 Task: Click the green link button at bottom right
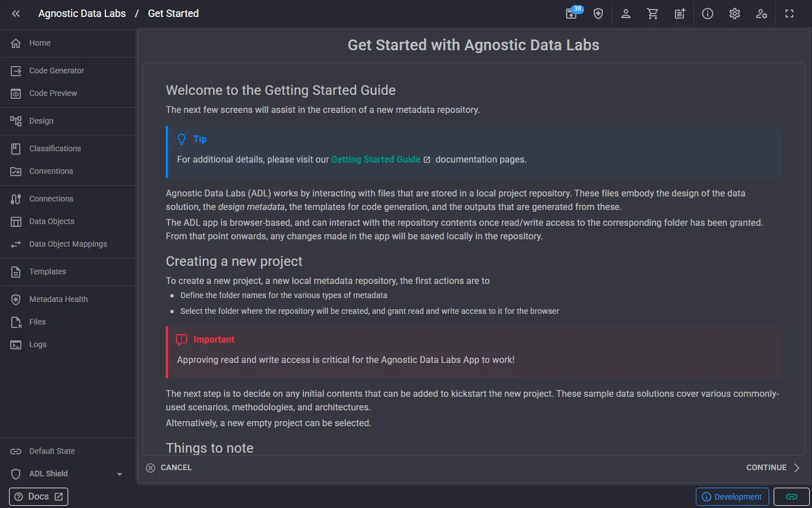pos(792,497)
